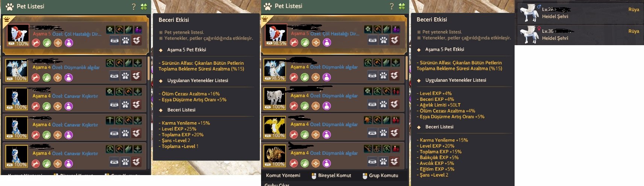Click the four-leaf clover icon in right Pet Listesi header

point(402,6)
